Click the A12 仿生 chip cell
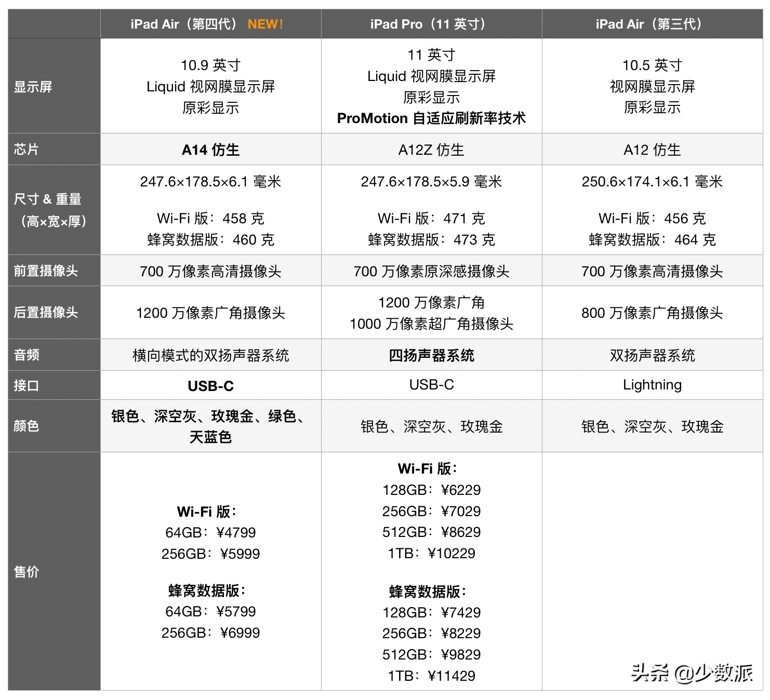This screenshot has width=770, height=700. [x=652, y=150]
